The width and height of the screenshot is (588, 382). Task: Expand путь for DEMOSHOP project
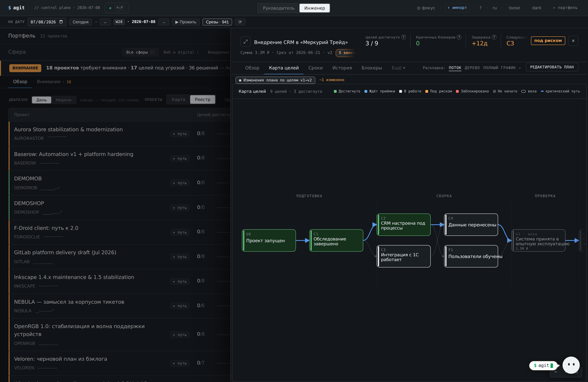(x=180, y=207)
